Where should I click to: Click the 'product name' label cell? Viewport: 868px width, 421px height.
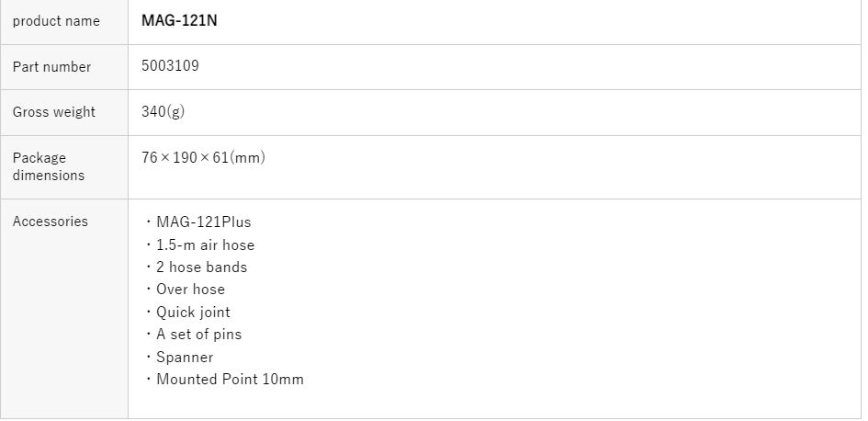[56, 21]
